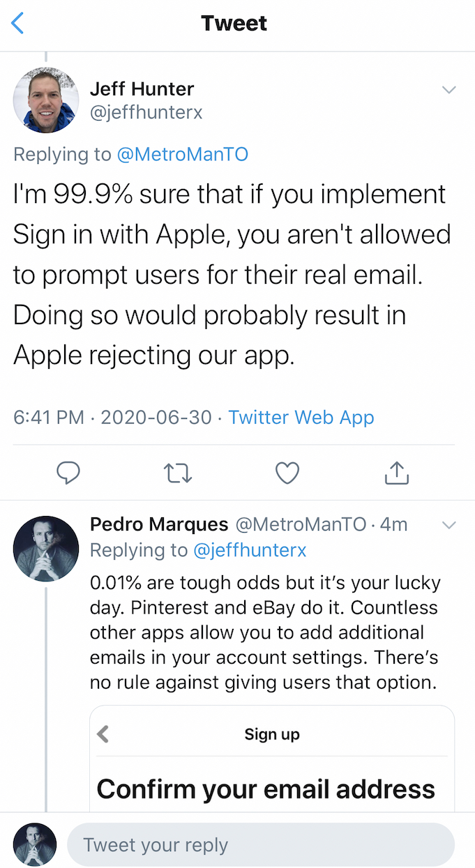The height and width of the screenshot is (868, 475).
Task: Tap your own avatar beside reply box
Action: pyautogui.click(x=35, y=845)
